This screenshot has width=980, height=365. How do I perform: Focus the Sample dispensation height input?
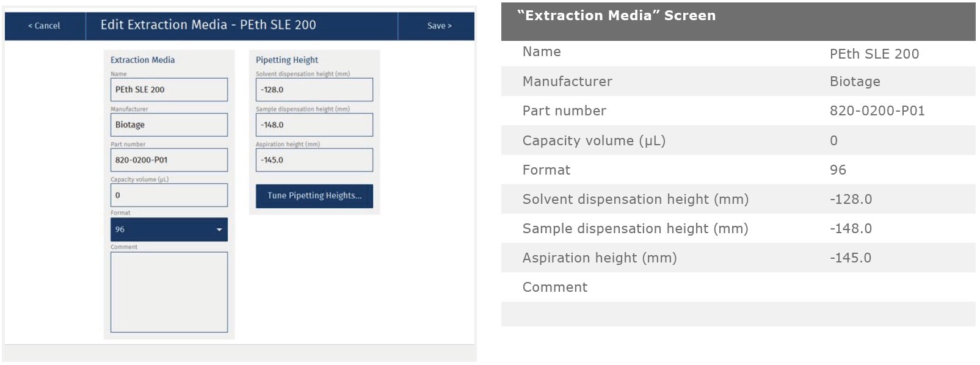pyautogui.click(x=314, y=125)
